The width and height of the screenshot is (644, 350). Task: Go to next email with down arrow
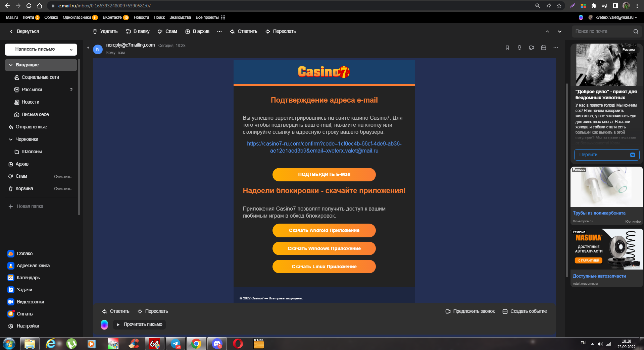click(x=560, y=32)
